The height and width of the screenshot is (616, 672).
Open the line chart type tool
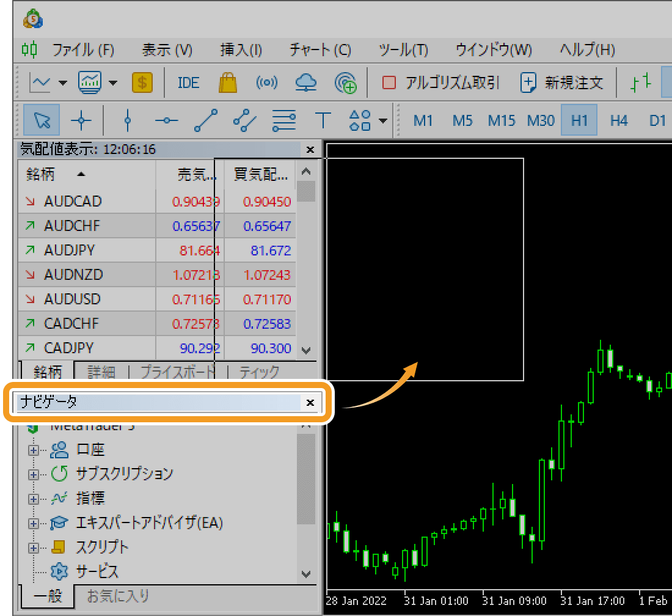40,82
